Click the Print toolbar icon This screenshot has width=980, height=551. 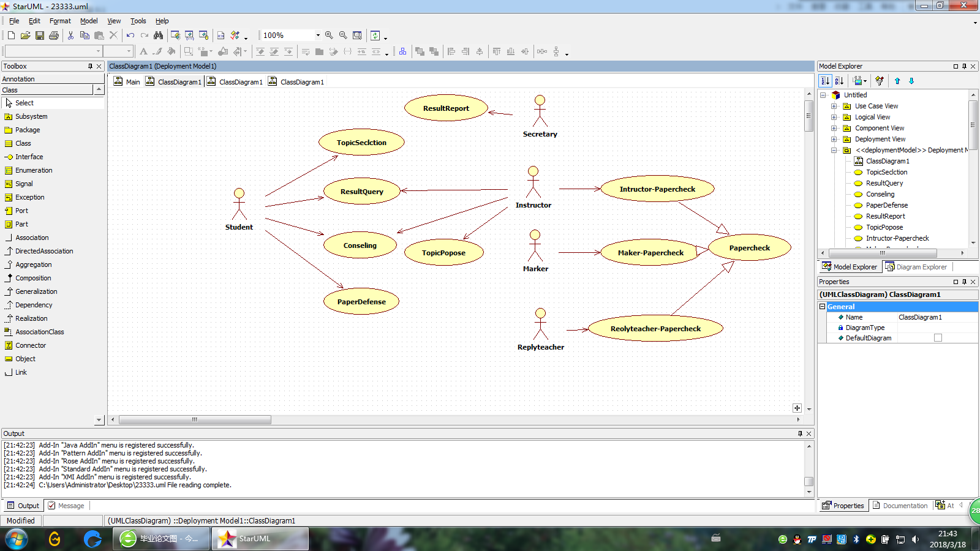[54, 36]
